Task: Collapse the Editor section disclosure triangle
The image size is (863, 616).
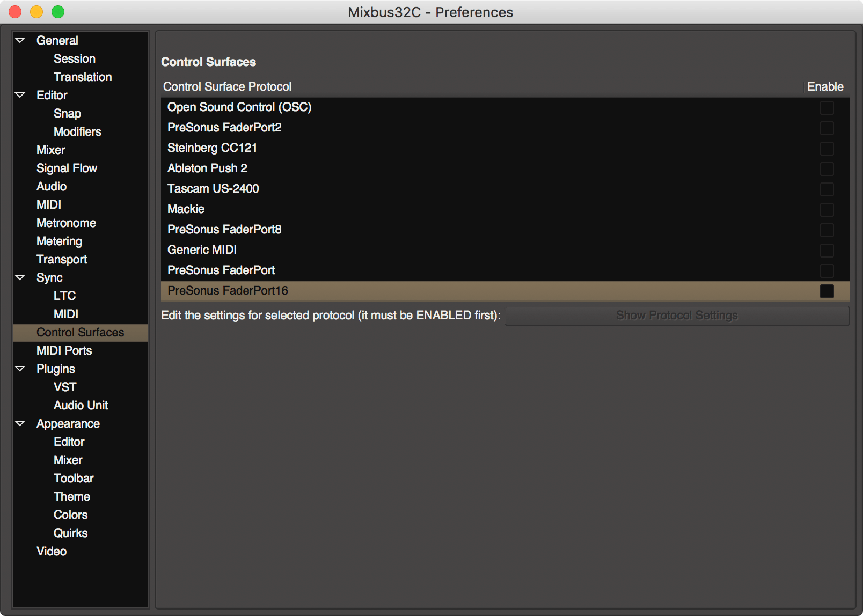Action: pyautogui.click(x=20, y=95)
